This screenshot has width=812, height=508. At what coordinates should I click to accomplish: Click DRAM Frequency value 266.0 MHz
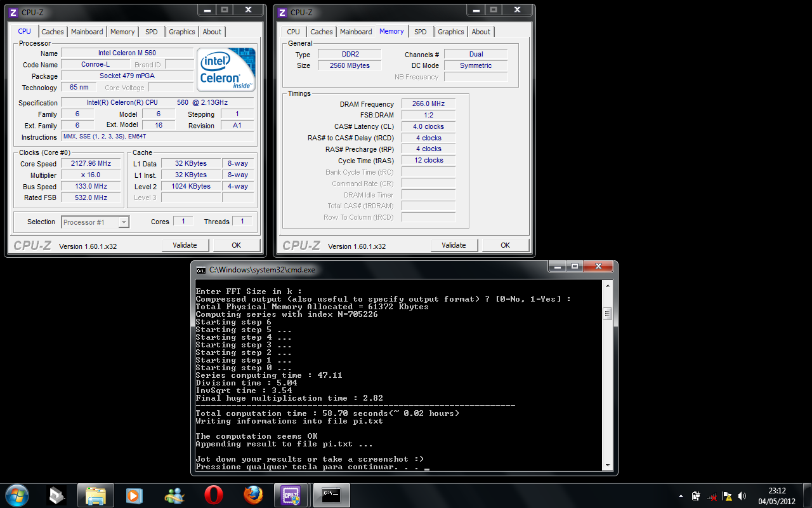(428, 104)
